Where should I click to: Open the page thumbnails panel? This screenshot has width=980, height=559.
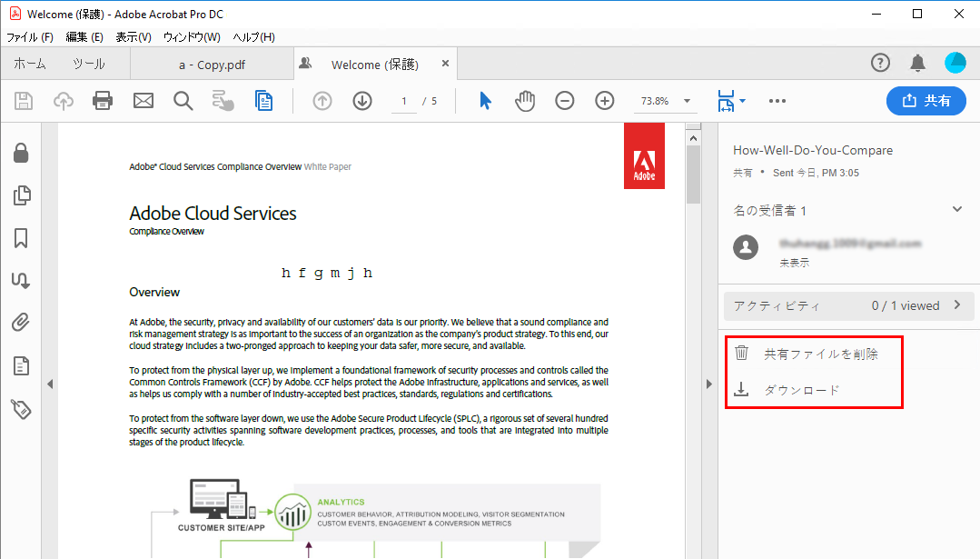[x=21, y=195]
